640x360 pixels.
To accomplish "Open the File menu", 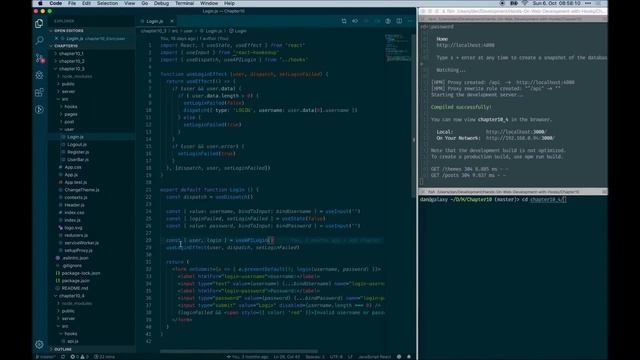I will coord(72,3).
